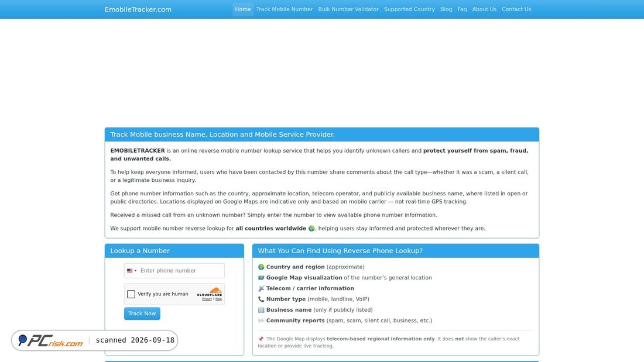Open the Faq nav link
644x362 pixels.
462,9
